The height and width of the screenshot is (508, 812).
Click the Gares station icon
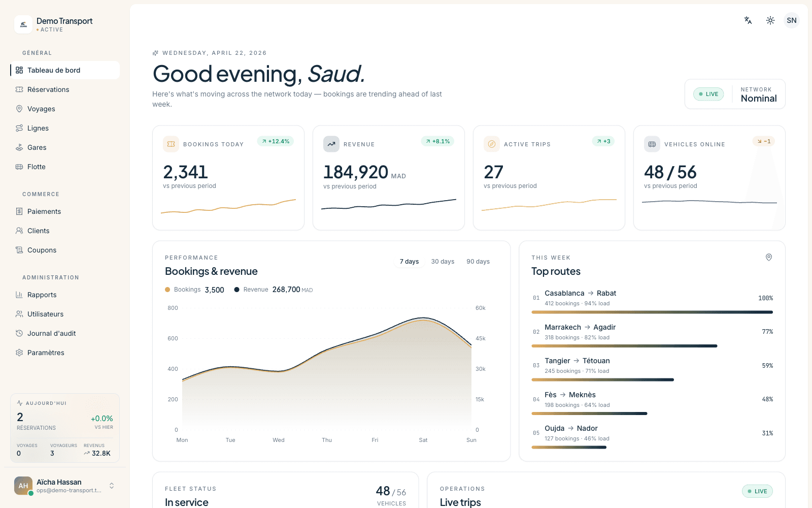click(19, 147)
